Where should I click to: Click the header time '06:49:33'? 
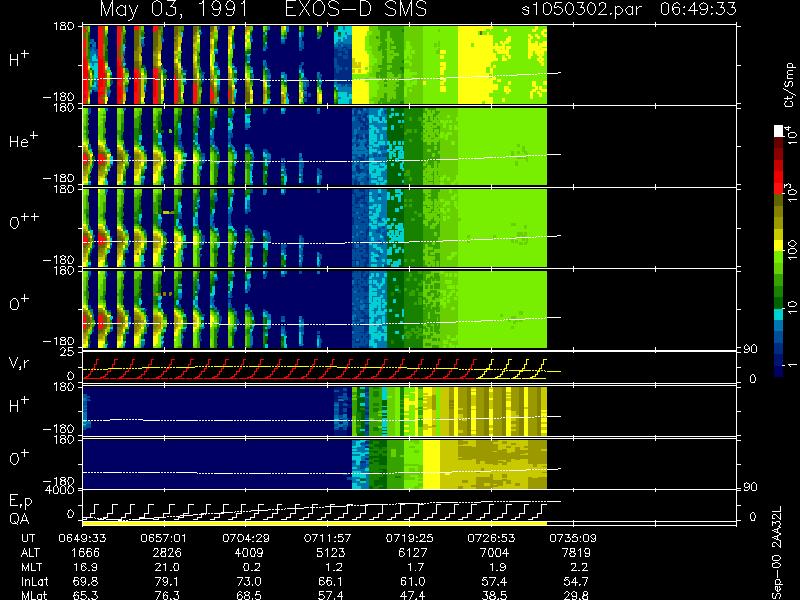pyautogui.click(x=698, y=9)
